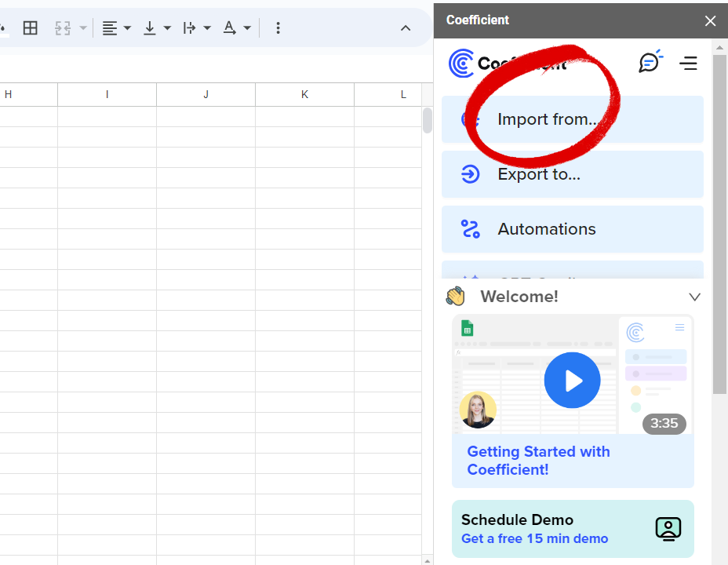Viewport: 728px width, 565px height.
Task: Select column K header
Action: point(304,95)
